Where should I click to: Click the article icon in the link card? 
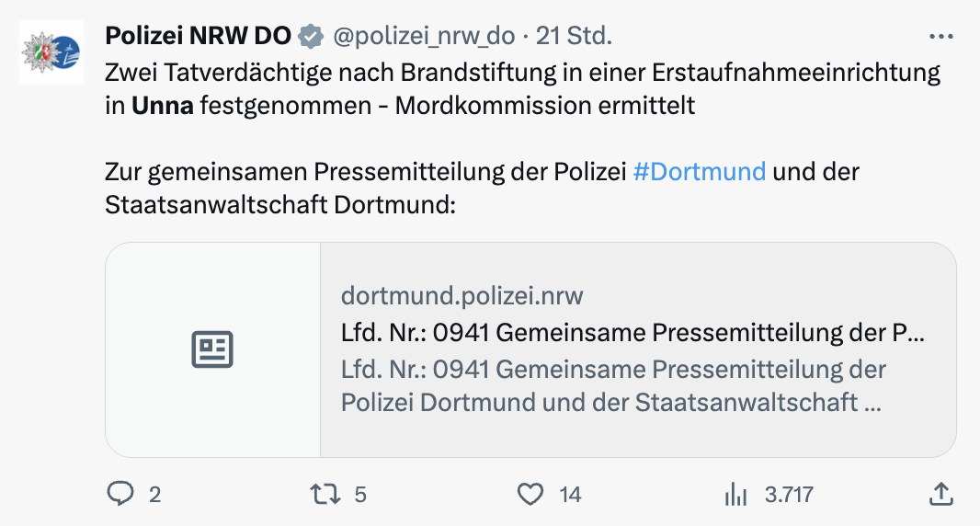212,349
